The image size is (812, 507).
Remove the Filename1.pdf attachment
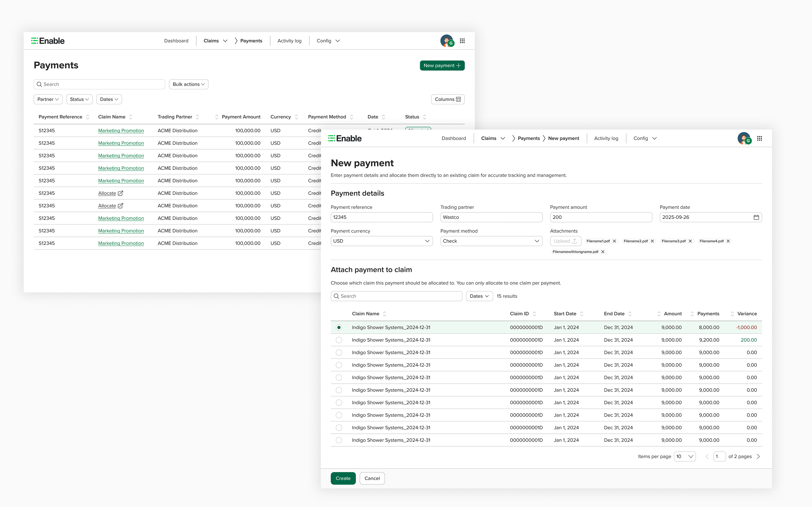coord(614,241)
